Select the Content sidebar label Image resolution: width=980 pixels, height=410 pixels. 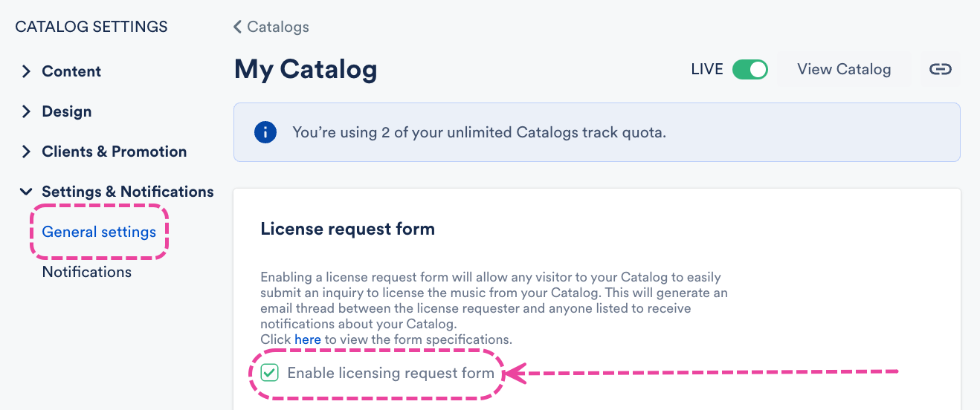71,71
